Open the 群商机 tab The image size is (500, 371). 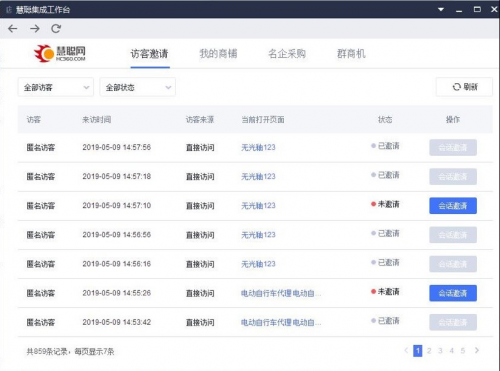pos(351,54)
